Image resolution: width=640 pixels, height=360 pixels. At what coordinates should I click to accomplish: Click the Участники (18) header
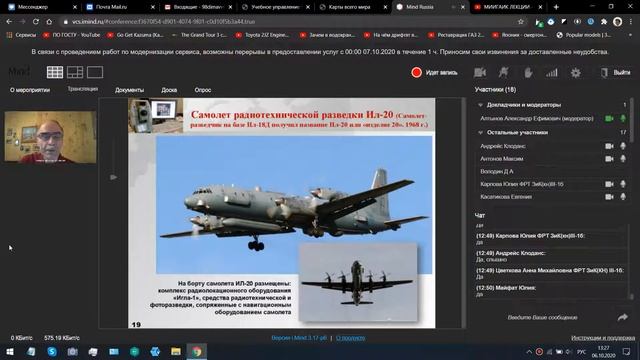[x=496, y=89]
